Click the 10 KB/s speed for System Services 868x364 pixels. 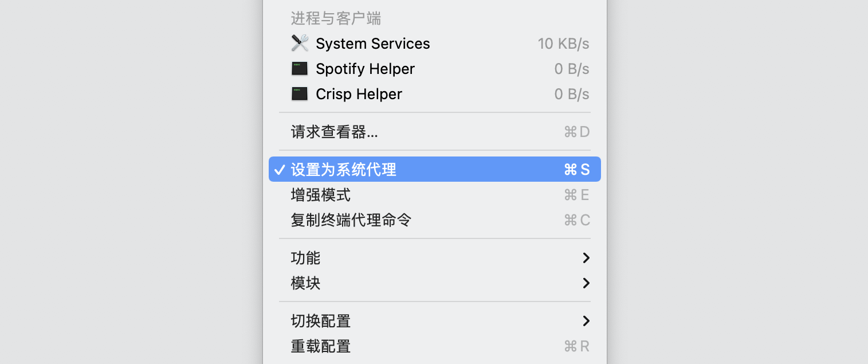563,44
